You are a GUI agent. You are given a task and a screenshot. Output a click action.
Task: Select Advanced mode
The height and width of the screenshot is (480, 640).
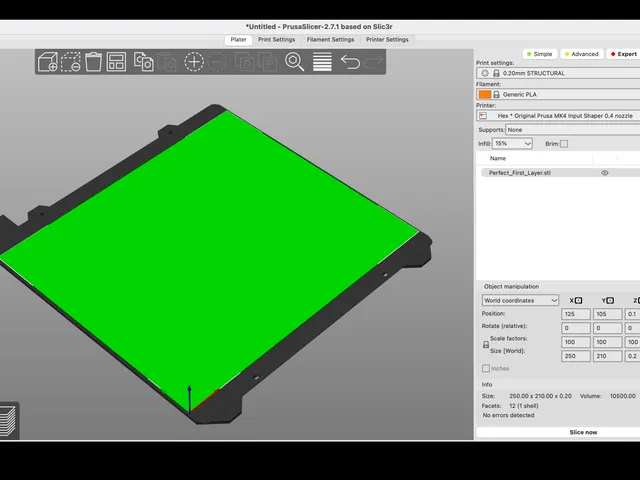pyautogui.click(x=582, y=54)
